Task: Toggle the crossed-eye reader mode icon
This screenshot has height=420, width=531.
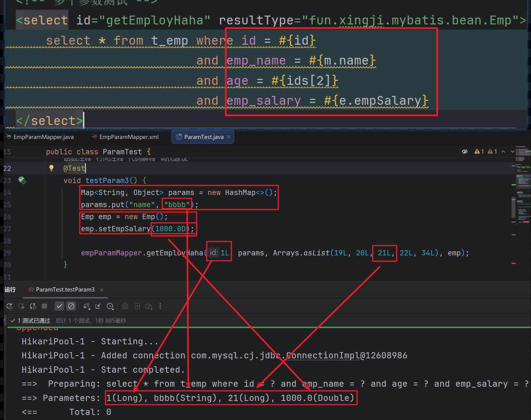Action: pos(465,152)
